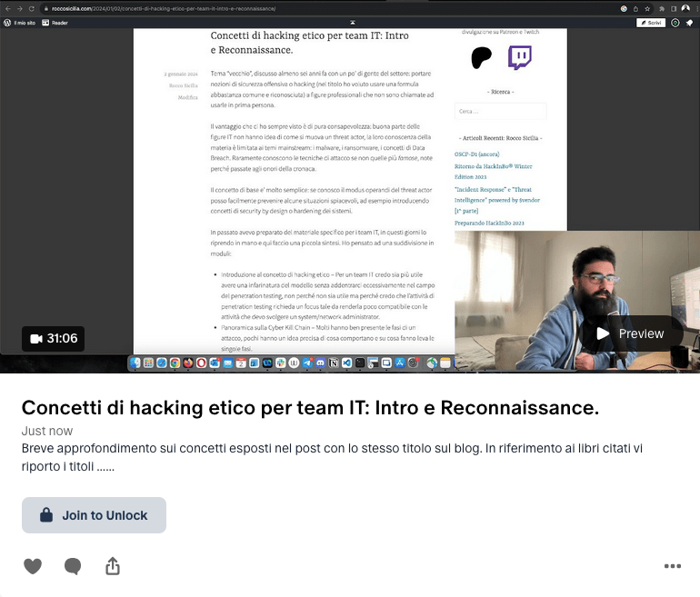Focus the 'Cerca' search field in the sidebar
Image resolution: width=700 pixels, height=597 pixels.
click(x=500, y=111)
